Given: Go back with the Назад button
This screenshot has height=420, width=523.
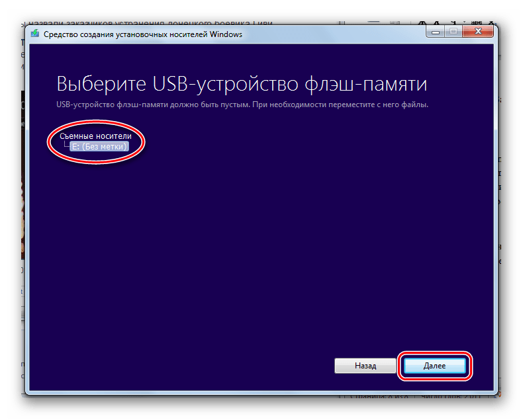Looking at the screenshot, I should [x=365, y=366].
